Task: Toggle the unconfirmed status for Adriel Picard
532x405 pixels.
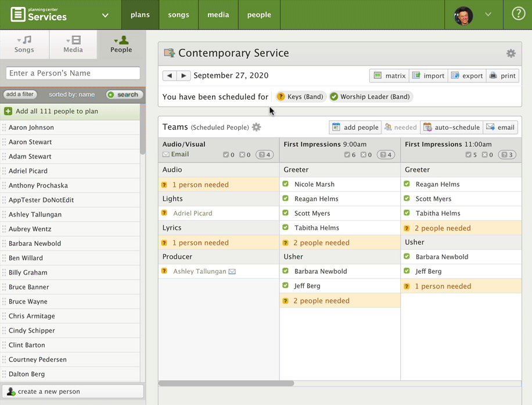Action: tap(164, 213)
